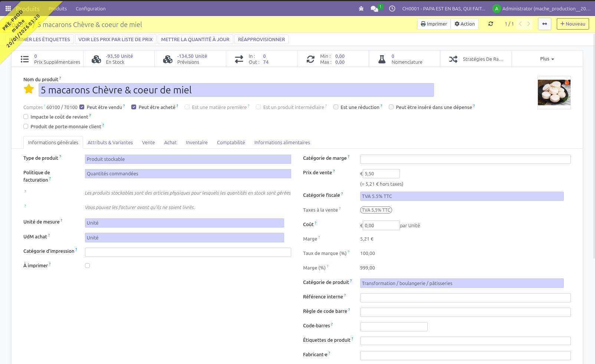This screenshot has height=364, width=595.
Task: Click the Prix de vente input field
Action: [x=381, y=174]
